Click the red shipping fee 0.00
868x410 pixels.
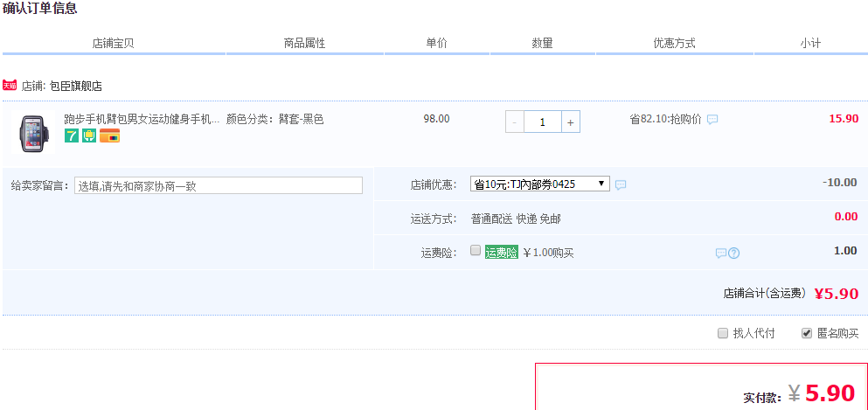point(846,216)
